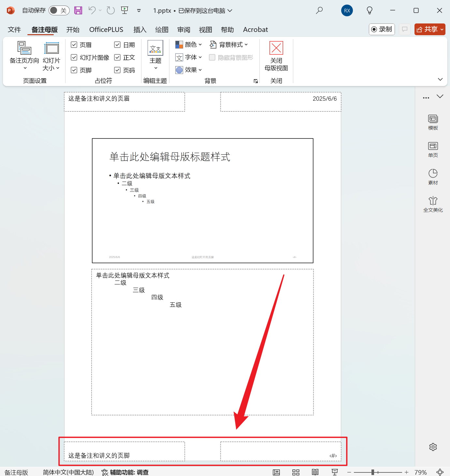The image size is (450, 476).
Task: Click the 共享 button
Action: tap(429, 29)
